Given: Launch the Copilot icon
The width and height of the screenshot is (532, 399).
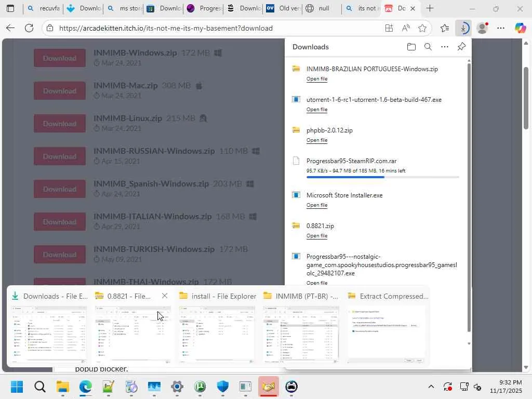Looking at the screenshot, I should [520, 28].
